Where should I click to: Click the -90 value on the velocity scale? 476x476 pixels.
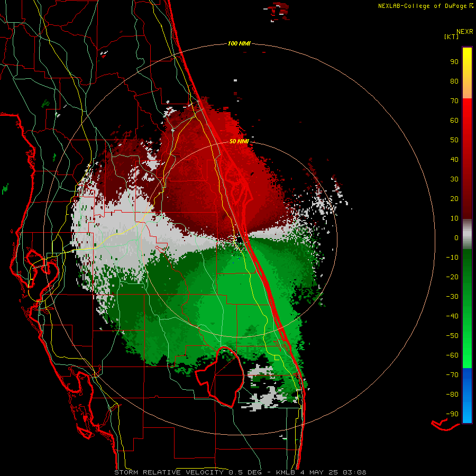click(452, 414)
